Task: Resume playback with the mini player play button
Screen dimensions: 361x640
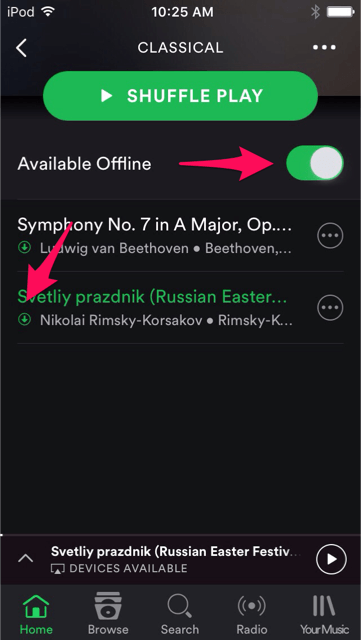Action: 331,559
